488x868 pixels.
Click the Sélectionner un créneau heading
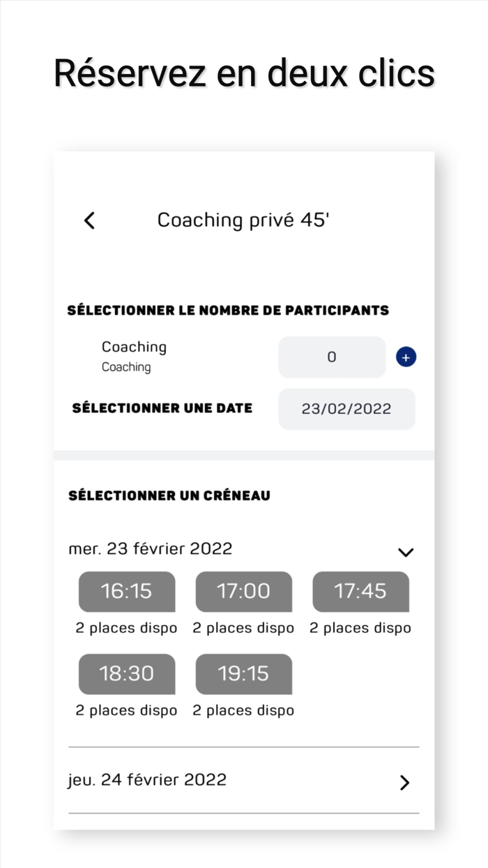(x=169, y=496)
